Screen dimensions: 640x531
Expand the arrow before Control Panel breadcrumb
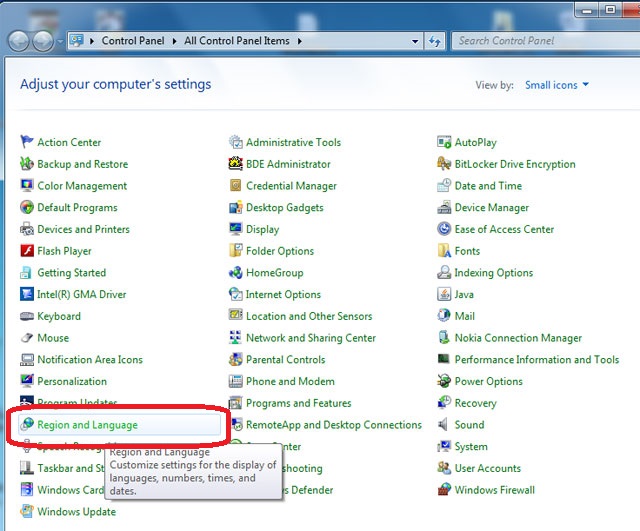coord(92,41)
